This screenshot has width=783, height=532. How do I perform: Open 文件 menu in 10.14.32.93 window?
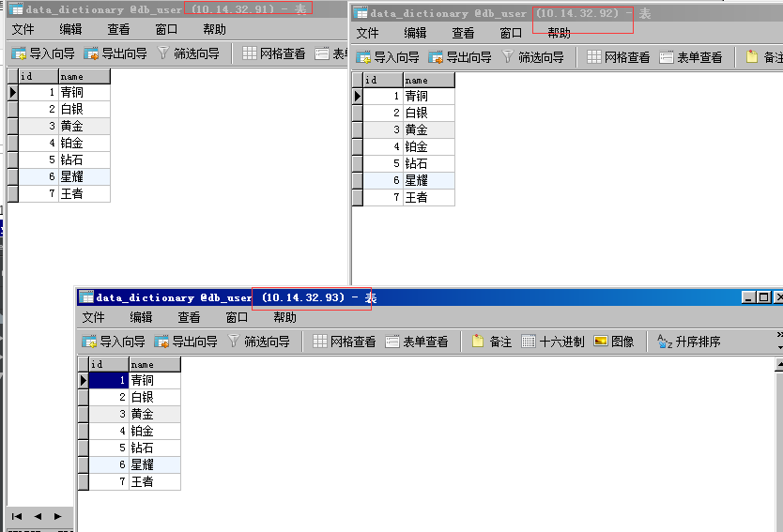pos(93,317)
